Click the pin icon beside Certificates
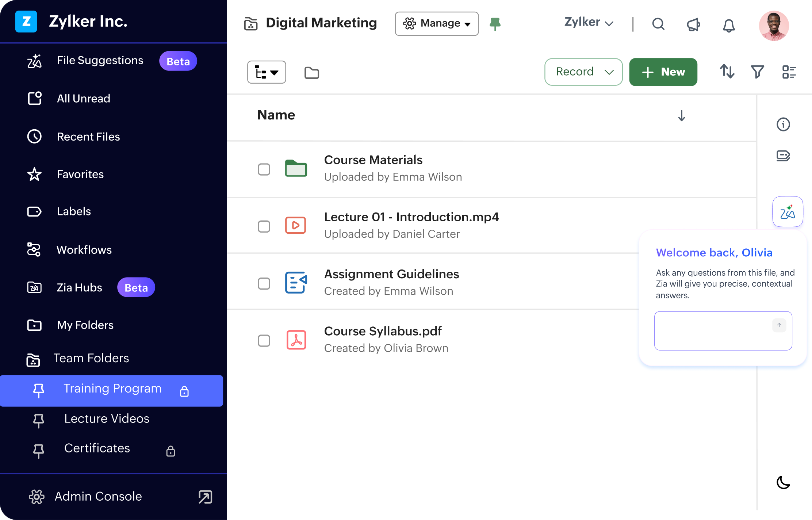 [39, 451]
